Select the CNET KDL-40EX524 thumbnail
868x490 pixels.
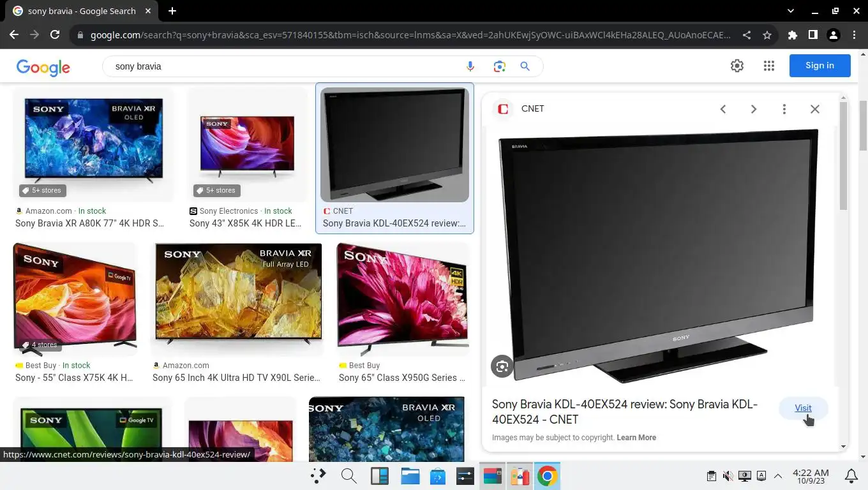click(394, 145)
